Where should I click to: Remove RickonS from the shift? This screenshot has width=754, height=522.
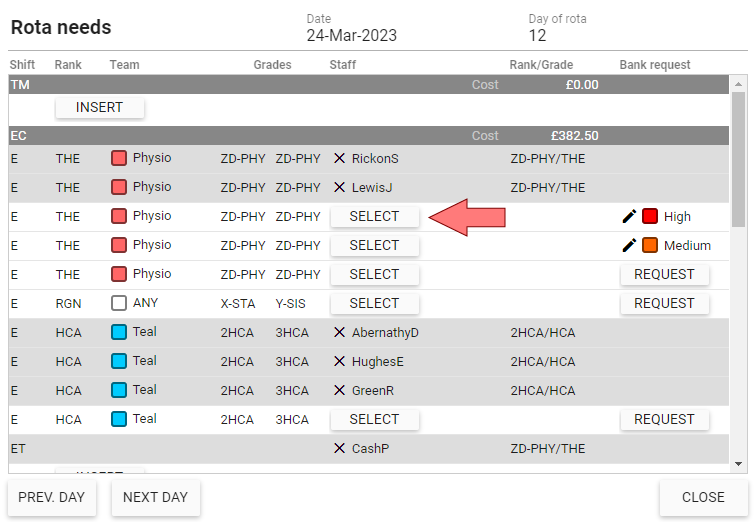(339, 158)
